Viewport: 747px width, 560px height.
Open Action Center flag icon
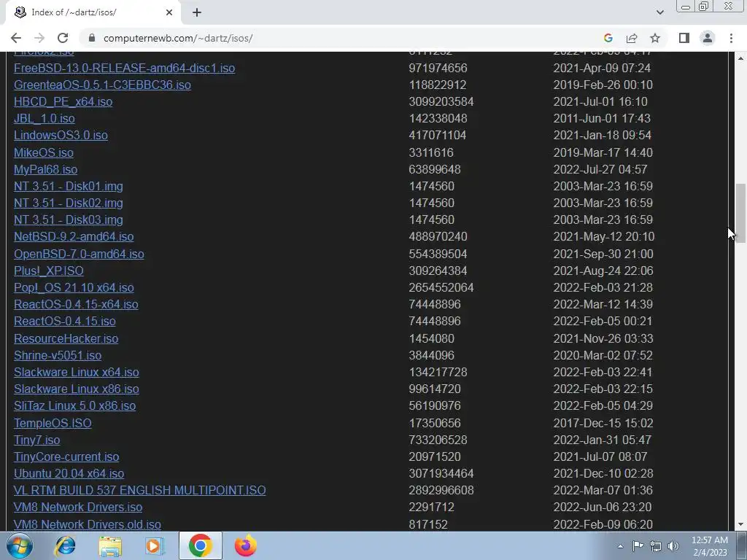pos(638,546)
